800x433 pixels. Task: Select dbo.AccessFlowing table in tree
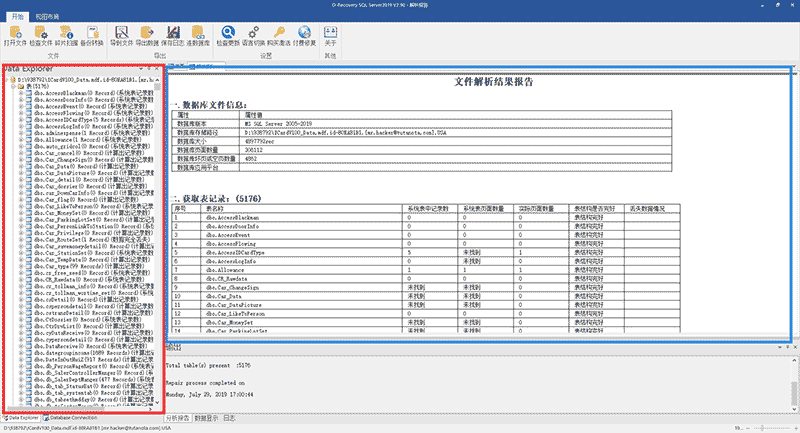[93, 113]
